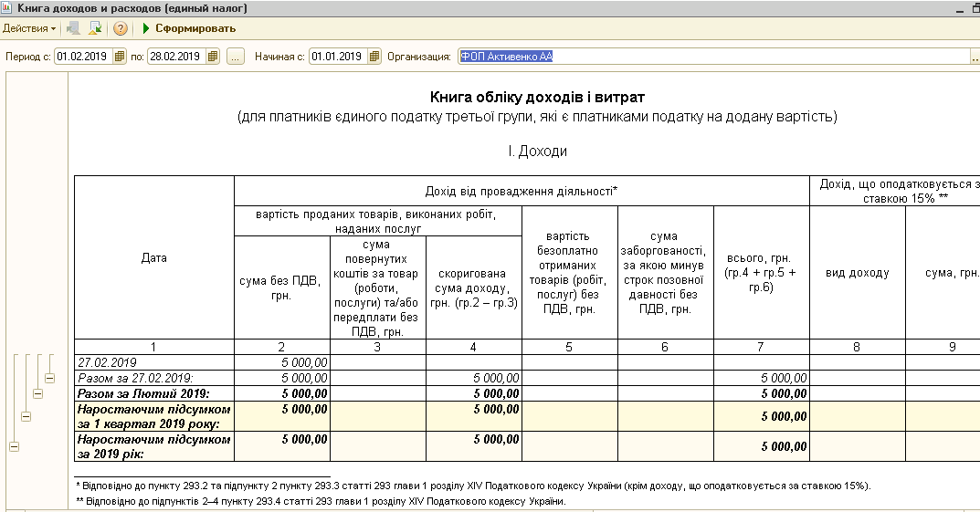Select the column number 4 cell
This screenshot has width=980, height=512.
click(x=474, y=347)
